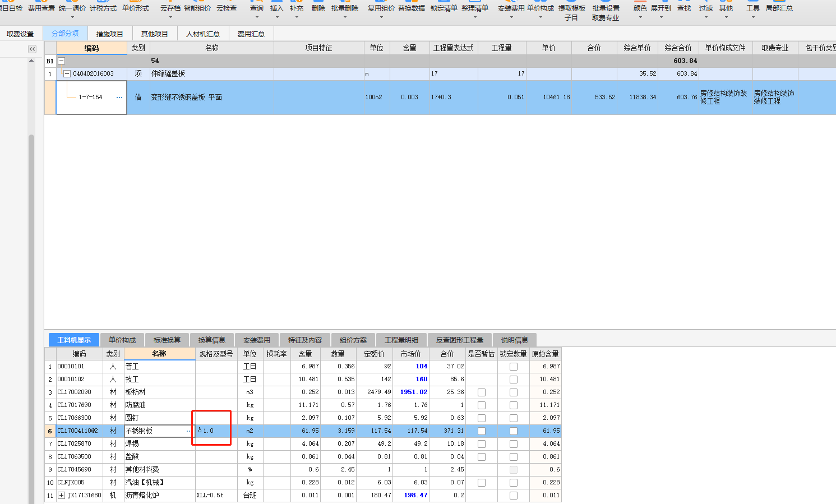Viewport: 836px width, 504px height.
Task: Click the 查询 toolbar button
Action: pyautogui.click(x=257, y=8)
